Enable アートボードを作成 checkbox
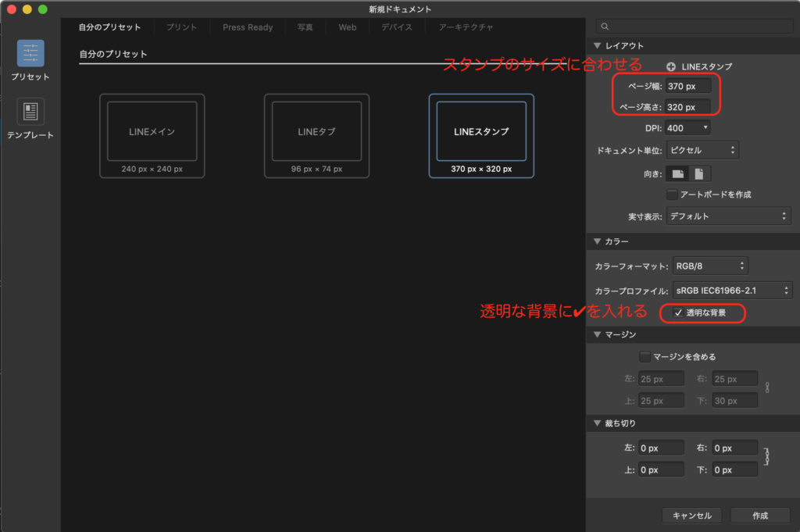The width and height of the screenshot is (800, 532). pos(672,195)
